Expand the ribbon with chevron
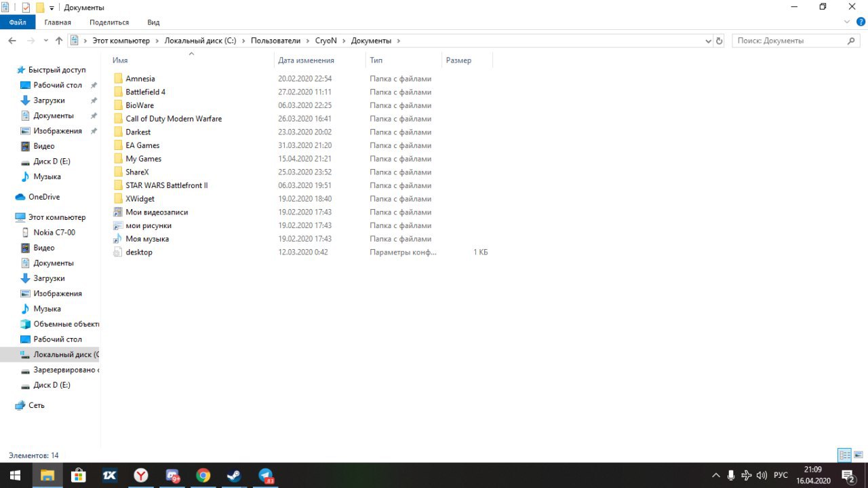The image size is (868, 488). (847, 22)
